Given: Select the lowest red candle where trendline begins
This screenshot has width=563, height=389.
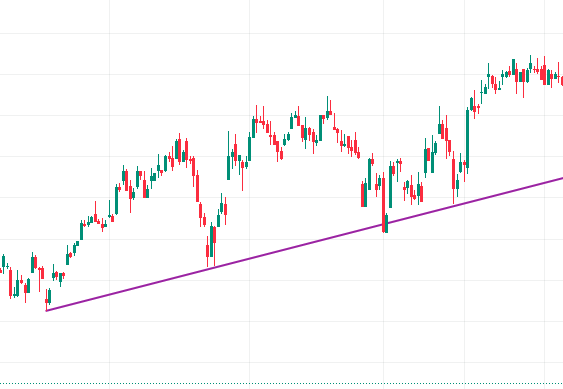Looking at the screenshot, I should point(46,300).
